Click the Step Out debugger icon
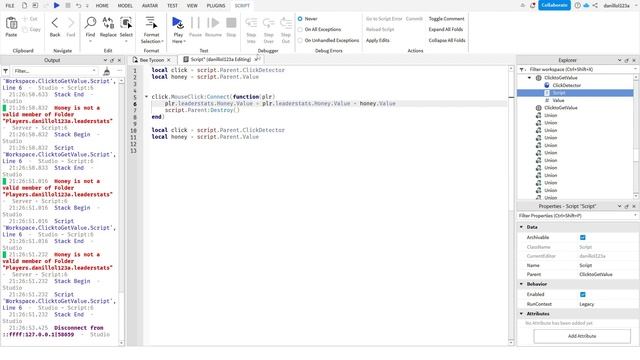This screenshot has width=640, height=360. (286, 23)
